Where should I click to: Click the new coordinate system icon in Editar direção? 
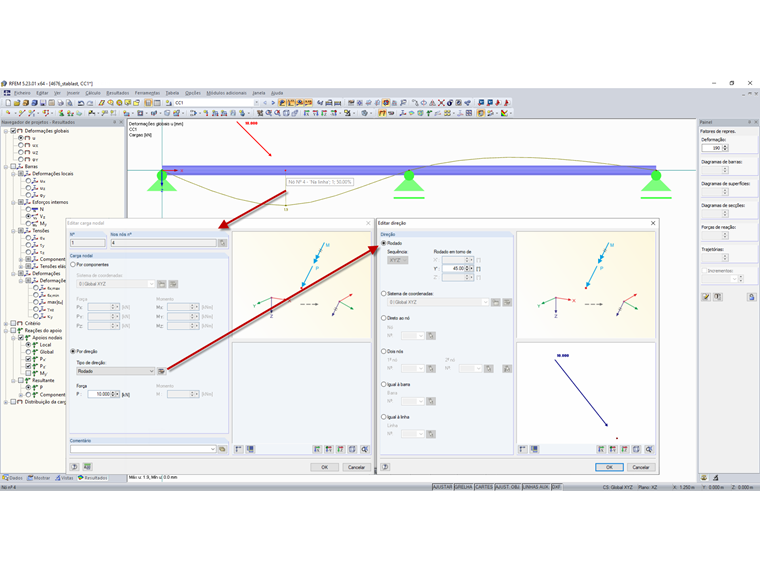coord(495,302)
